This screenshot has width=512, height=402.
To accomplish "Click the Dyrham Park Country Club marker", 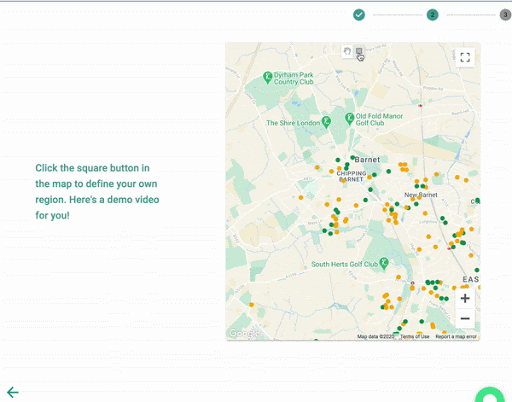I will pyautogui.click(x=267, y=77).
